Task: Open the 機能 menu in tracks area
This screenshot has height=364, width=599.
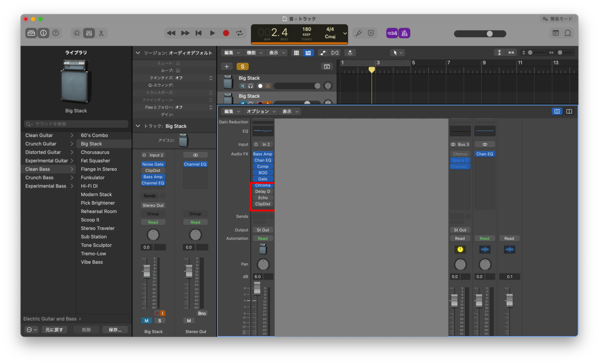Action: (254, 53)
